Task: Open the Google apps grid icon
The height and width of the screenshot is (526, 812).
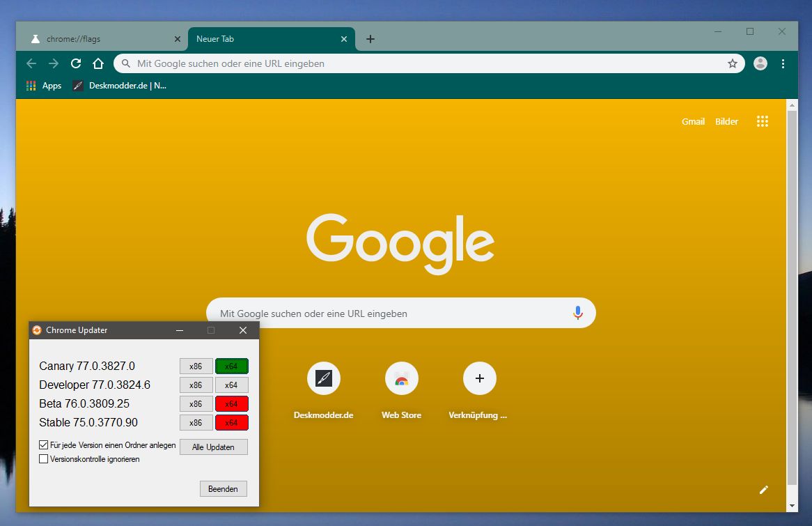Action: click(763, 121)
